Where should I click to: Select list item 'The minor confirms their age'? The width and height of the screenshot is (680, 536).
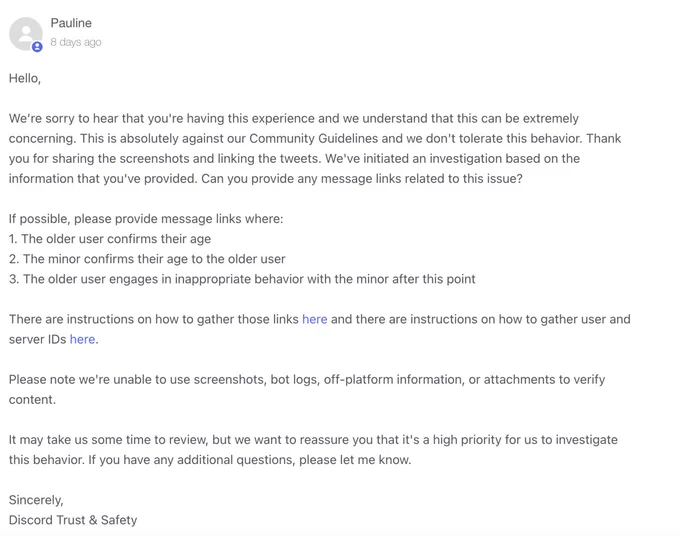click(147, 259)
